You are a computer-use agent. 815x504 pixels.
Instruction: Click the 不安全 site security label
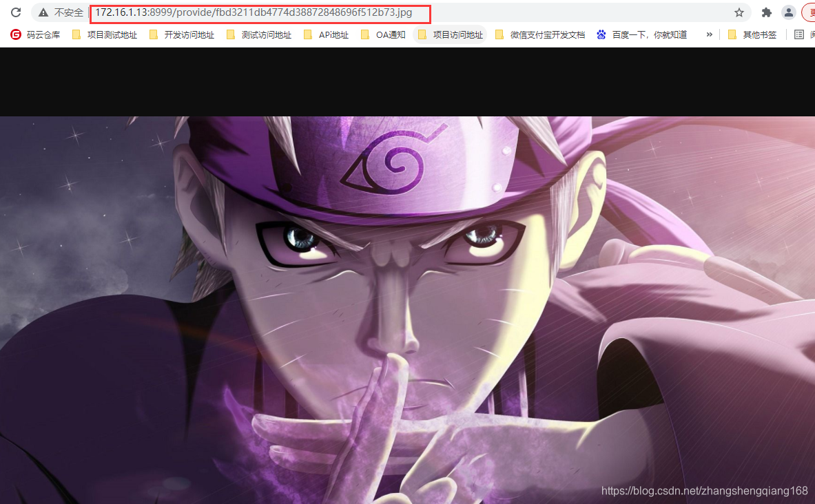tap(69, 12)
